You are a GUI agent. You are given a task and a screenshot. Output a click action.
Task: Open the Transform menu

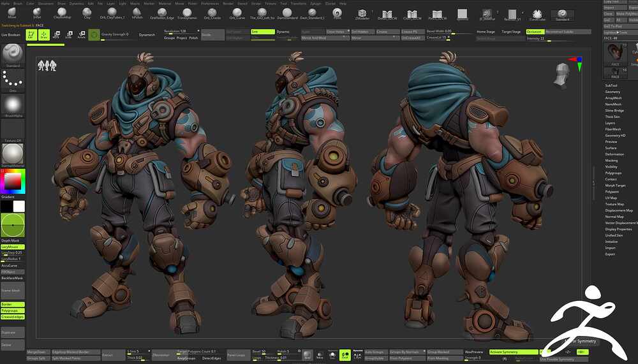(x=298, y=3)
